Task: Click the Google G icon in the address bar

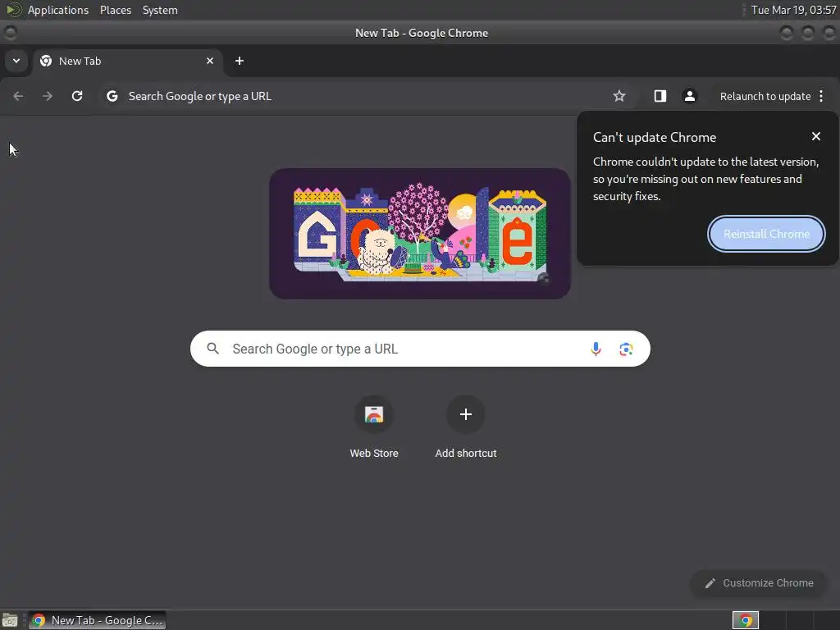Action: click(x=112, y=96)
